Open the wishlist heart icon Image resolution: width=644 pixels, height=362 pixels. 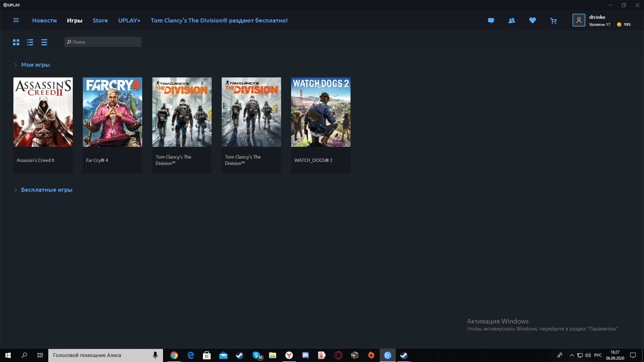pyautogui.click(x=533, y=20)
